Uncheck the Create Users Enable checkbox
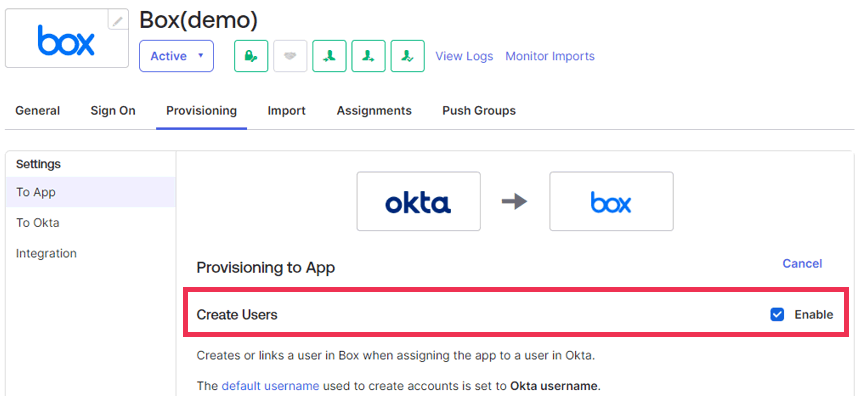 point(777,314)
